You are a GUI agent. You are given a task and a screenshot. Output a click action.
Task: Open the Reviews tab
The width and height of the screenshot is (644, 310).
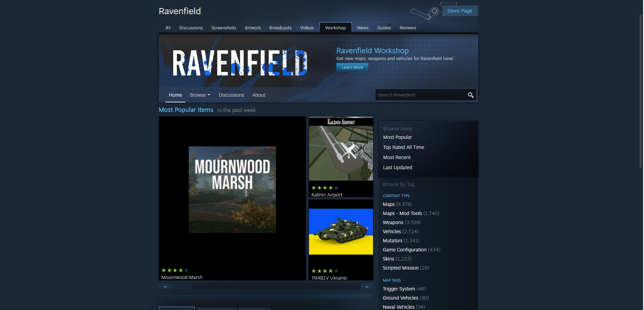point(408,28)
